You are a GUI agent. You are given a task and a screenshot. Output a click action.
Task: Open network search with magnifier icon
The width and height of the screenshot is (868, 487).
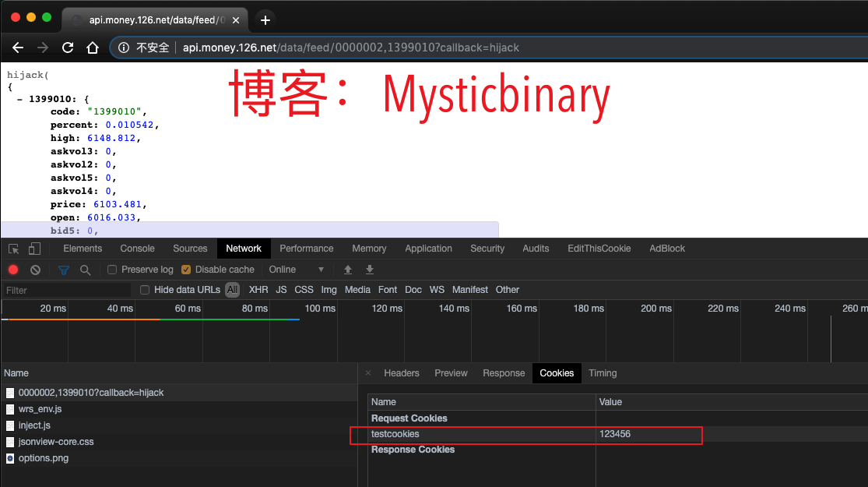(x=86, y=270)
